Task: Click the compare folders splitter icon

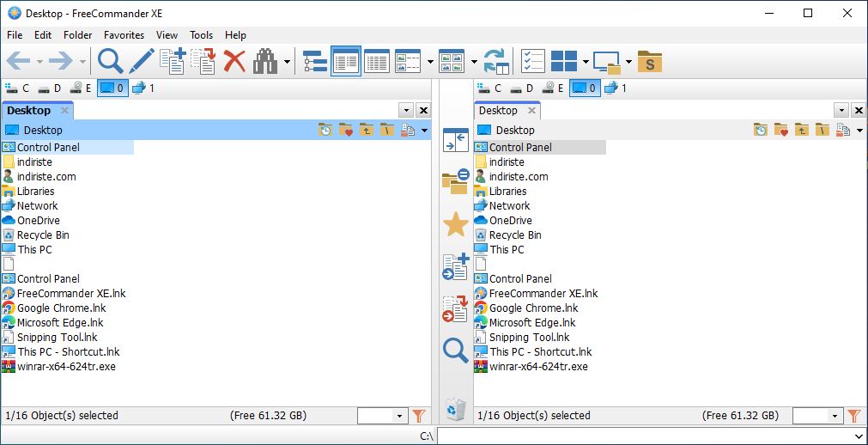Action: [x=456, y=182]
